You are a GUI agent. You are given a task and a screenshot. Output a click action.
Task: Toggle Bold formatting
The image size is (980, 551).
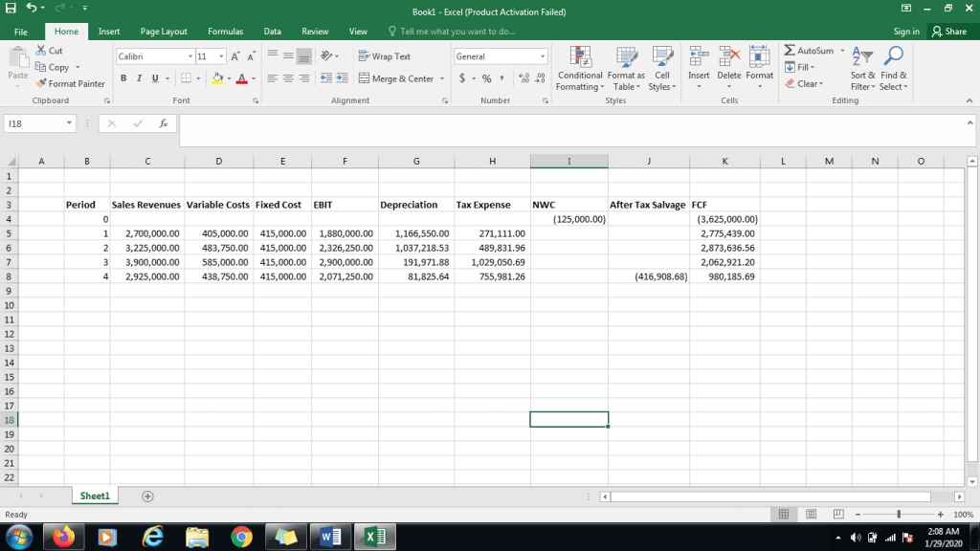123,78
